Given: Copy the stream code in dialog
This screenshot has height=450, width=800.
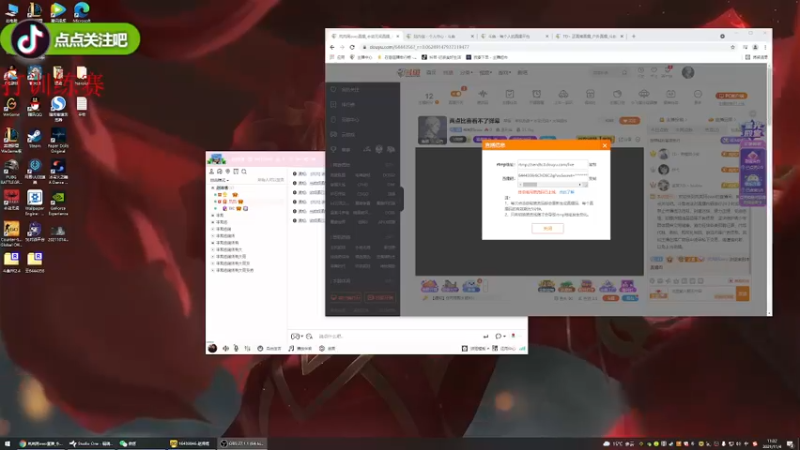Looking at the screenshot, I should tap(592, 179).
